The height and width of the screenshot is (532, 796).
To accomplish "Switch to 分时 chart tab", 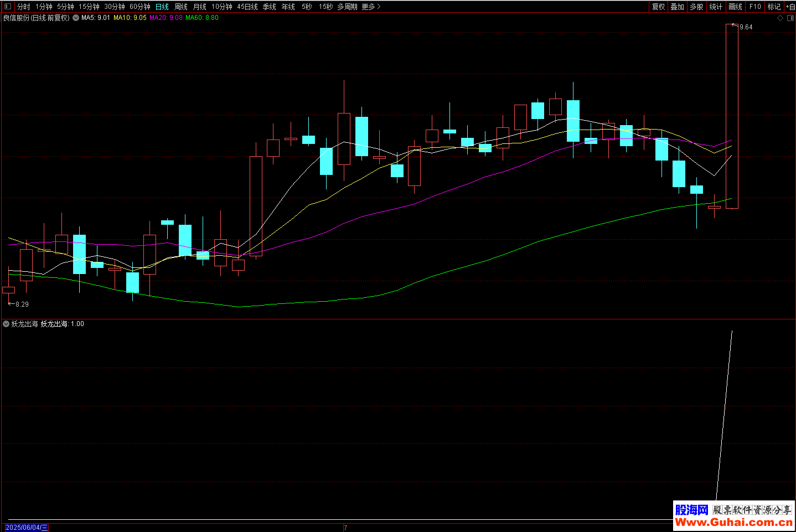I will (24, 7).
